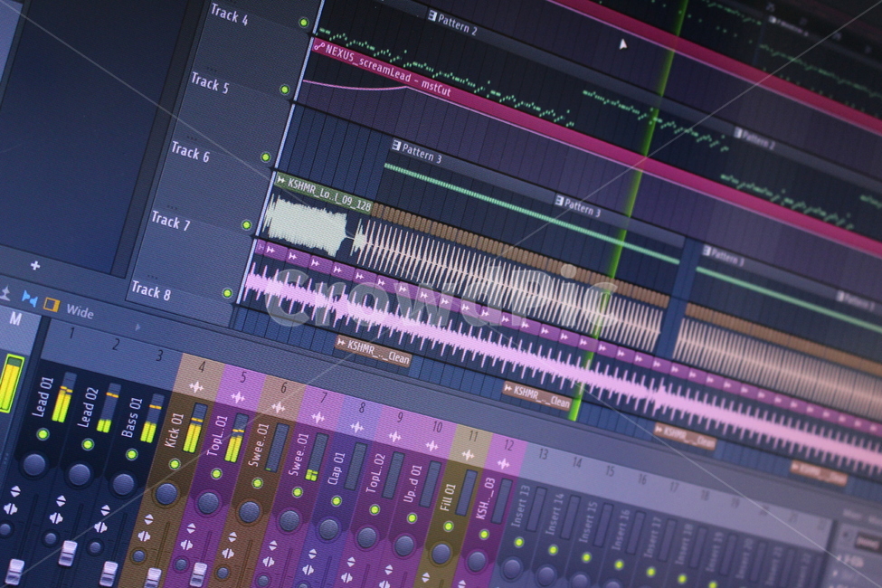Mute Track 4 with its green LED

point(304,23)
